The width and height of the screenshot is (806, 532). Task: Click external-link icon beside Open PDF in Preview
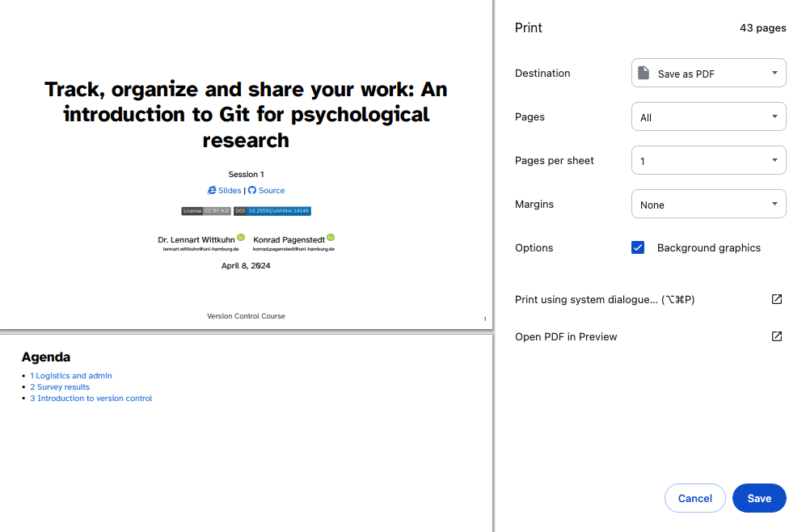(x=776, y=336)
